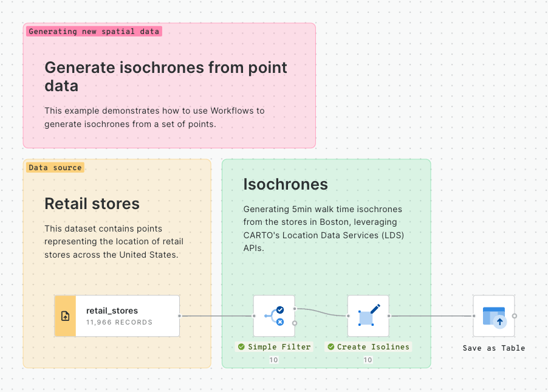Click the retail_stores node output port
548x392 pixels.
(179, 316)
